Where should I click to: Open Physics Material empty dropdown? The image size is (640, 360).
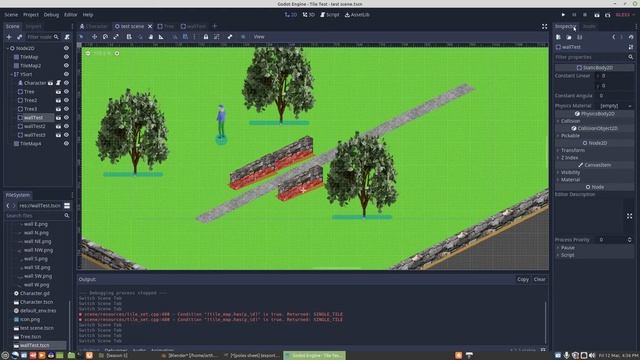[x=616, y=106]
